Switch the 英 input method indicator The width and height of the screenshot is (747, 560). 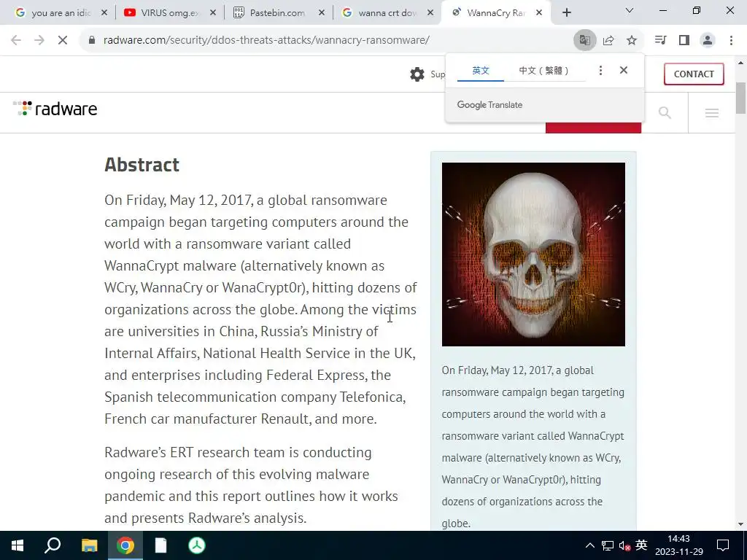641,545
